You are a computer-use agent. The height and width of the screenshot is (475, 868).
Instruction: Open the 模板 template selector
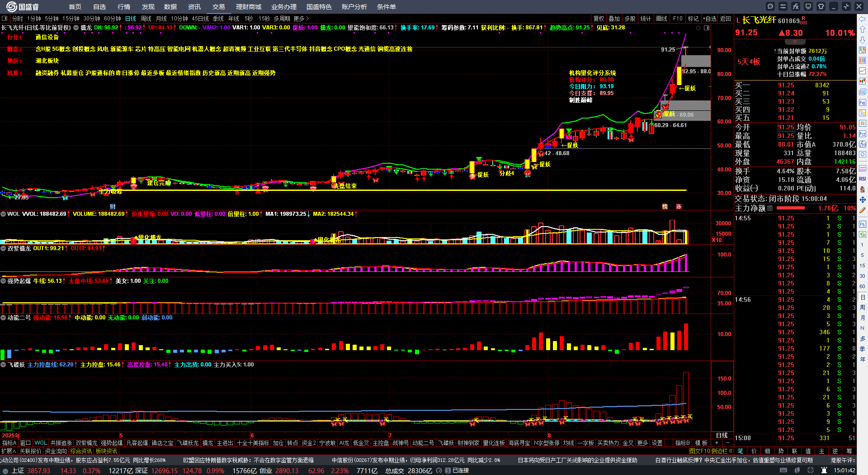701,443
